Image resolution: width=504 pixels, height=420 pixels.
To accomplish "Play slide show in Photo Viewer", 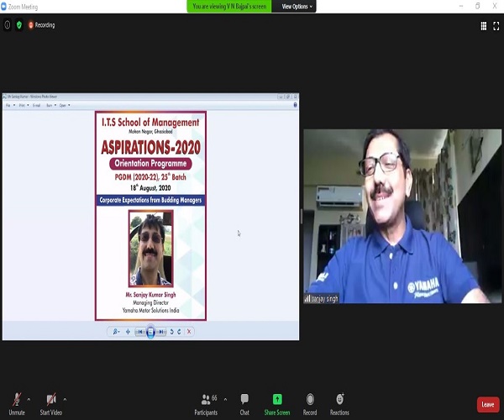I will [x=150, y=332].
